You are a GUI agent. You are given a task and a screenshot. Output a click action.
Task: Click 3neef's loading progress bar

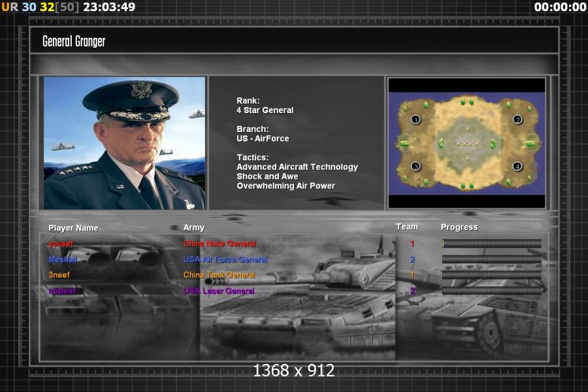pos(491,275)
